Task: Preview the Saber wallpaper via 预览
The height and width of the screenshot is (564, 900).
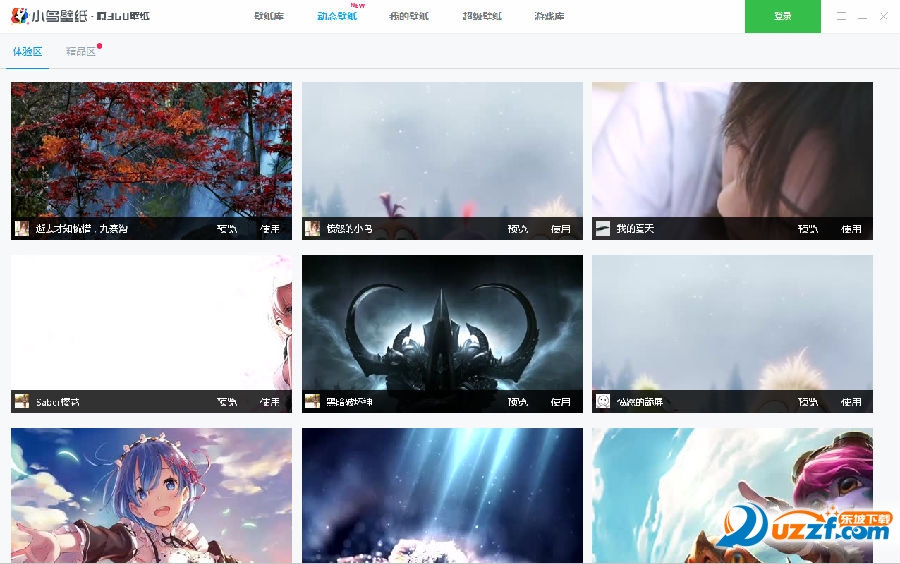Action: [227, 402]
